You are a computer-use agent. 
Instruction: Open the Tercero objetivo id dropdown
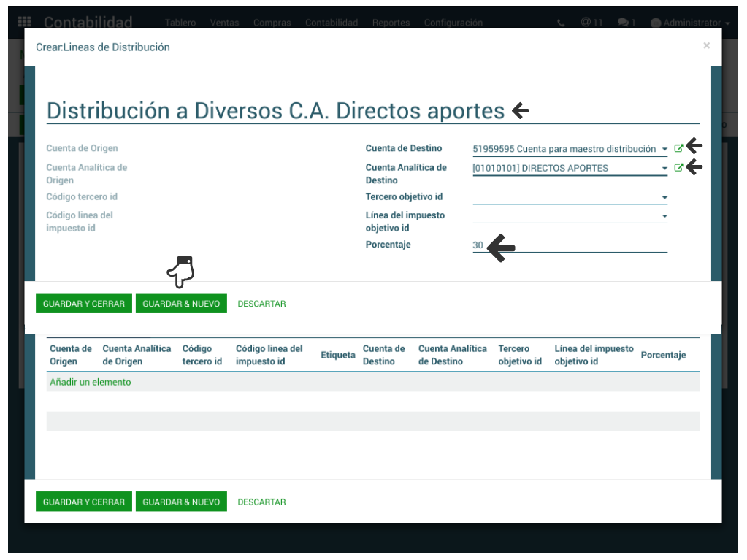tap(664, 197)
